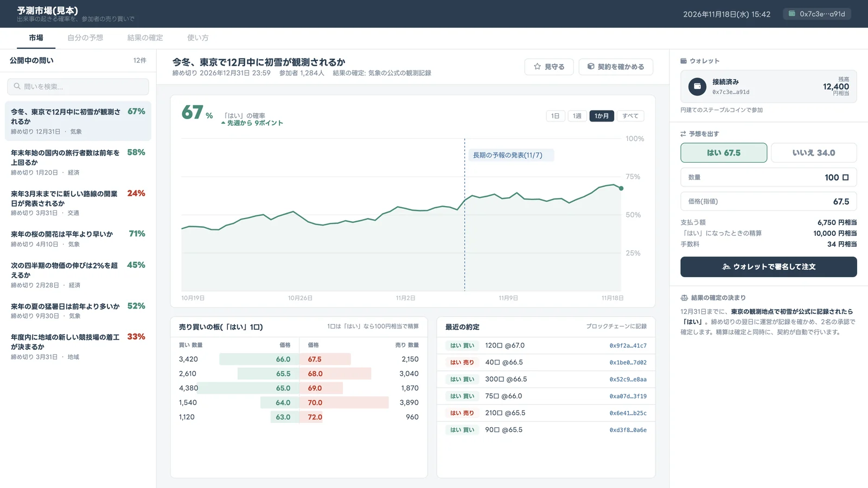Screen dimensions: 868x488
Task: Open transaction link 0x9f2a…41c7
Action: [628, 345]
